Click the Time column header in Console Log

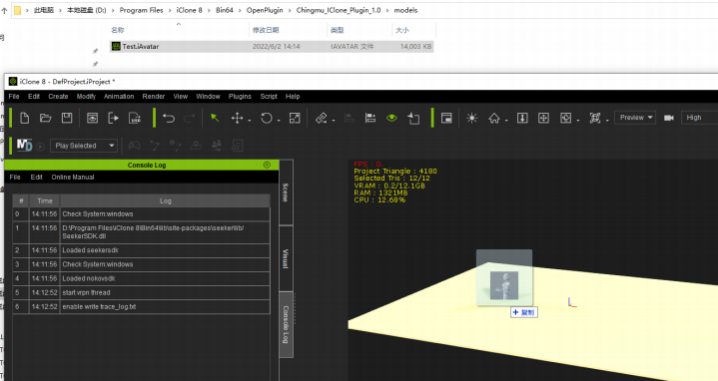click(x=45, y=201)
